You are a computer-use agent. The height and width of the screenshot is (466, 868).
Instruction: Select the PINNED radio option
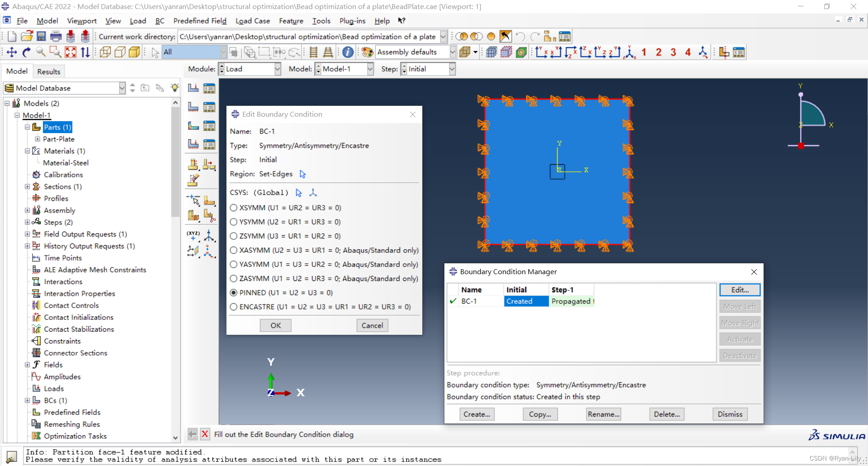point(234,293)
